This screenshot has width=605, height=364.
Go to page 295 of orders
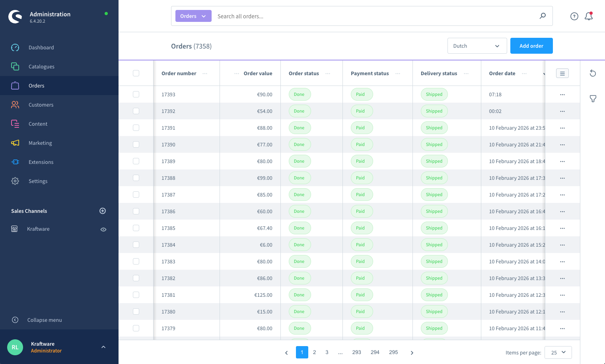pos(393,352)
